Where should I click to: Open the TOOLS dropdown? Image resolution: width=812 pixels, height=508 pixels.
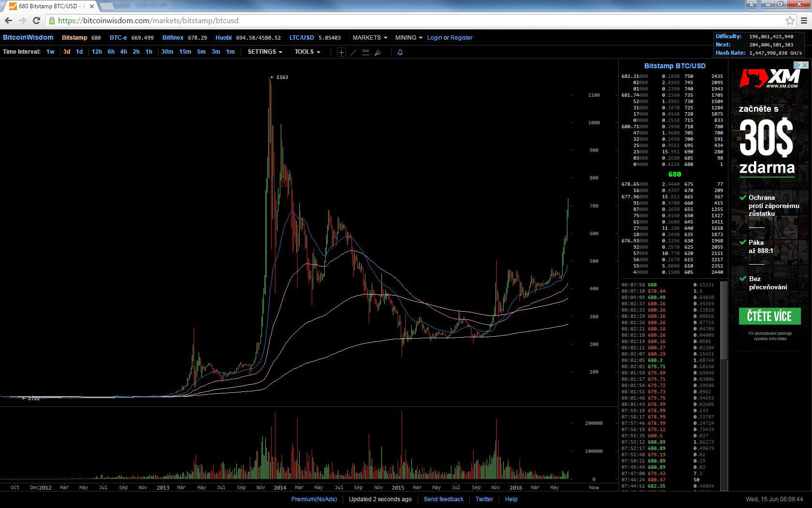[x=307, y=52]
